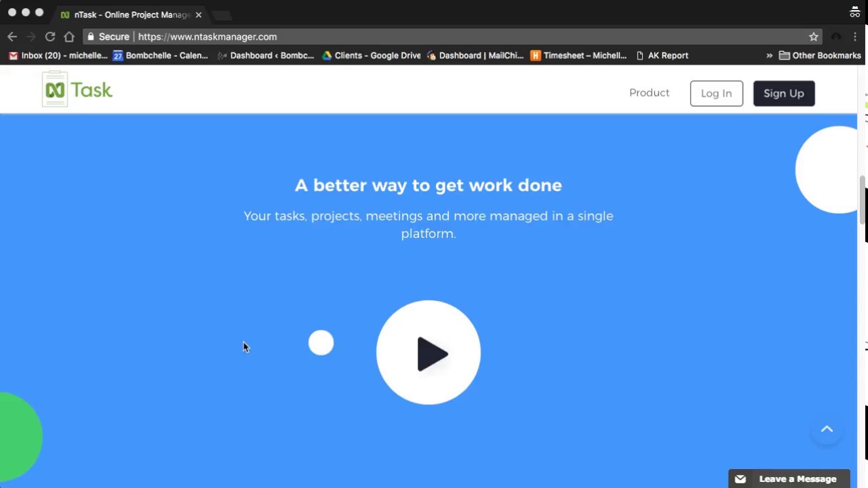Click the 'A better way to get work done' heading
The height and width of the screenshot is (488, 868).
pyautogui.click(x=429, y=185)
